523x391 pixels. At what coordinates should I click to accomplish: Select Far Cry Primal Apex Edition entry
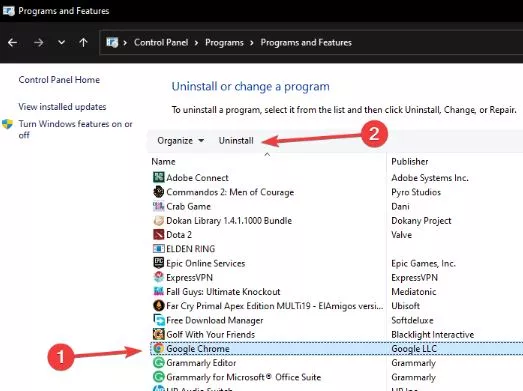(x=275, y=306)
